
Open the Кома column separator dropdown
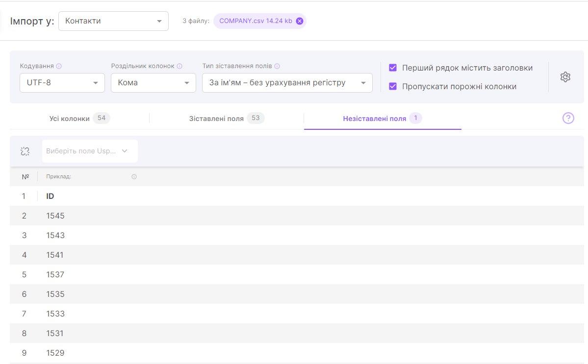click(x=153, y=83)
